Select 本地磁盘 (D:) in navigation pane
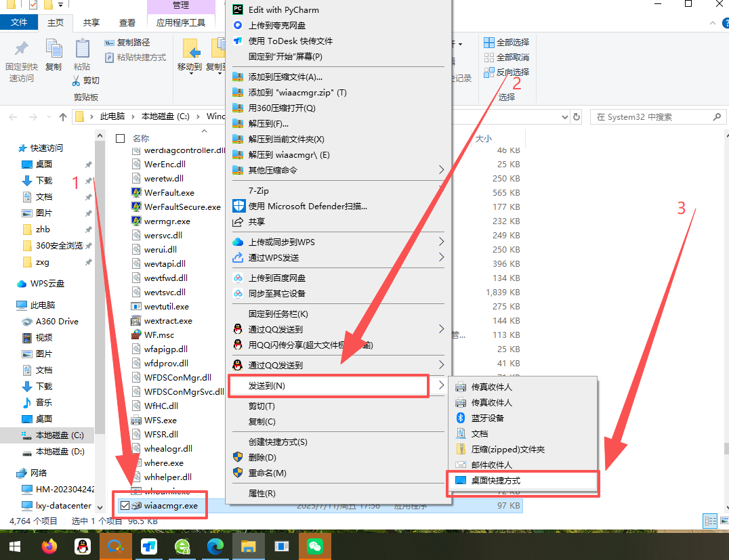The image size is (729, 560). 60,451
